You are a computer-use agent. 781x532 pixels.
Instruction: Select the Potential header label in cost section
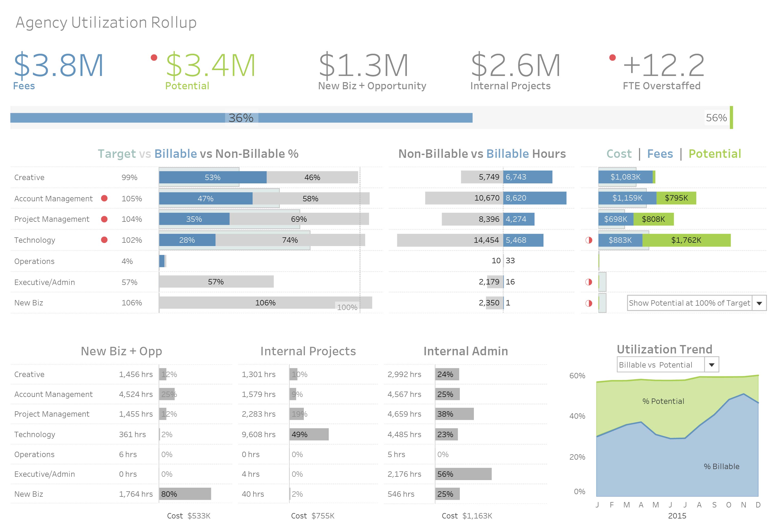coord(715,154)
